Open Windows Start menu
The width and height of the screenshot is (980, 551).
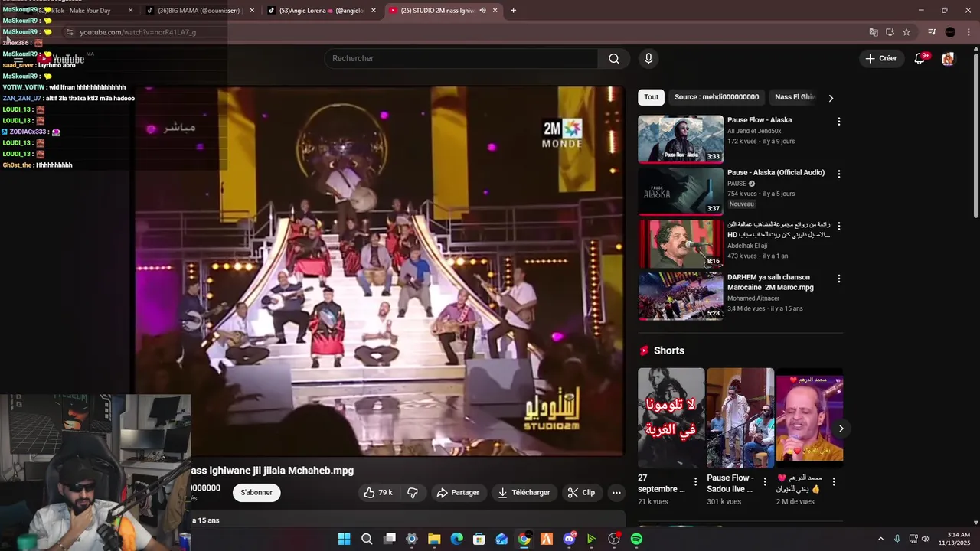click(x=344, y=539)
